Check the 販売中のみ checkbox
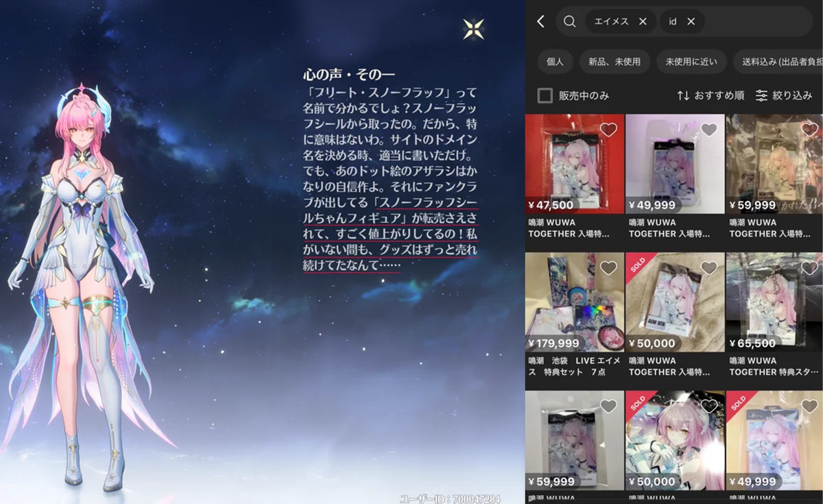The width and height of the screenshot is (823, 504). pos(545,95)
